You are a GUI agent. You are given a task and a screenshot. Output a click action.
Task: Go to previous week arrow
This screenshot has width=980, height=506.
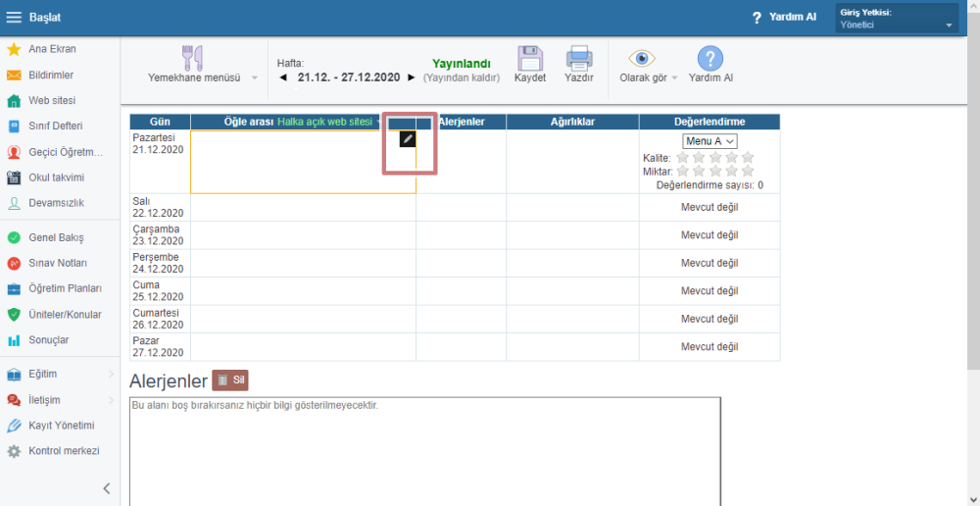point(283,77)
